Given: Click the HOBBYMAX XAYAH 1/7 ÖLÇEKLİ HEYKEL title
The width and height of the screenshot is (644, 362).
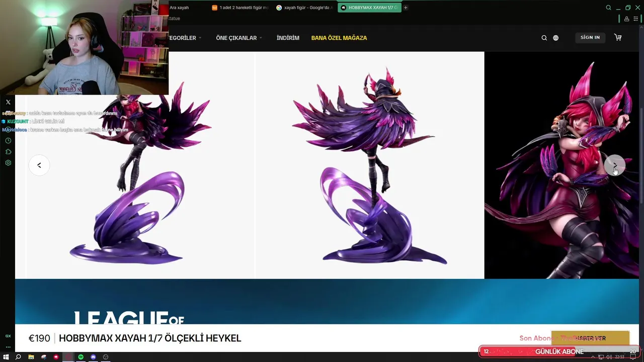Looking at the screenshot, I should [150, 338].
